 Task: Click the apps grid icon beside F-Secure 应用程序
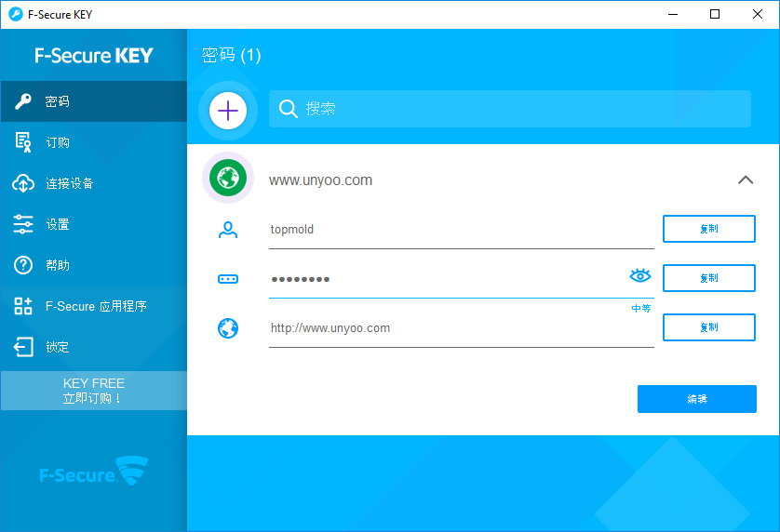23,306
